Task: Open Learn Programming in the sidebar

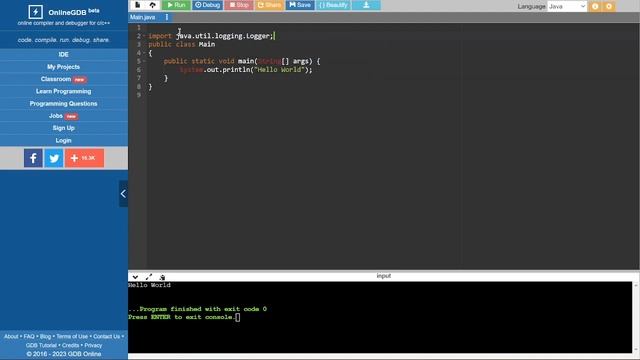Action: pyautogui.click(x=63, y=91)
